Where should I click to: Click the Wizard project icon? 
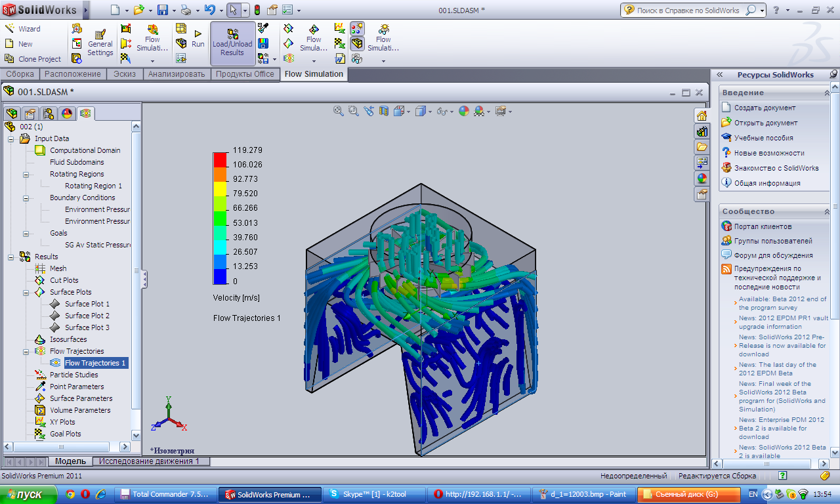tap(10, 29)
